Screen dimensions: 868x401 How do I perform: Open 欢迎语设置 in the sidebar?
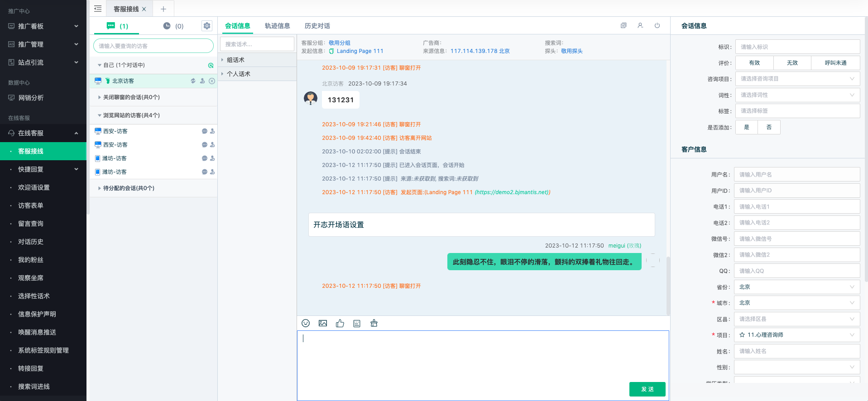43,187
